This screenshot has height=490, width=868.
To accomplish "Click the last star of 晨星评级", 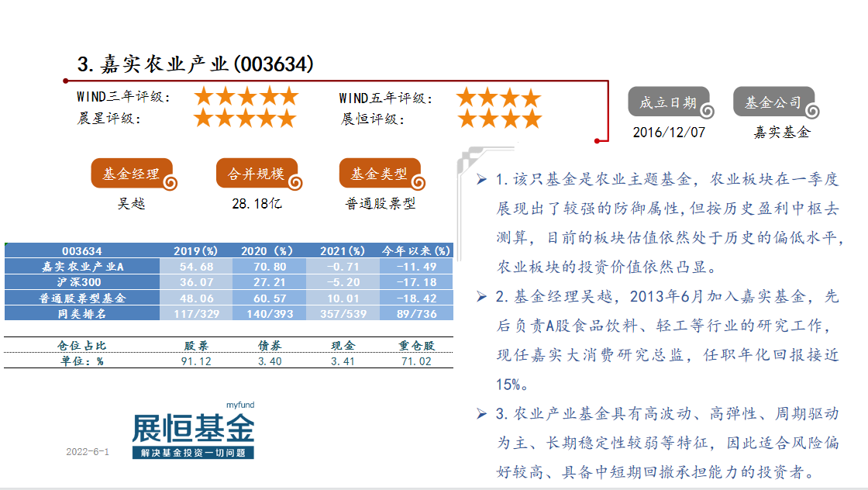I will coord(287,119).
